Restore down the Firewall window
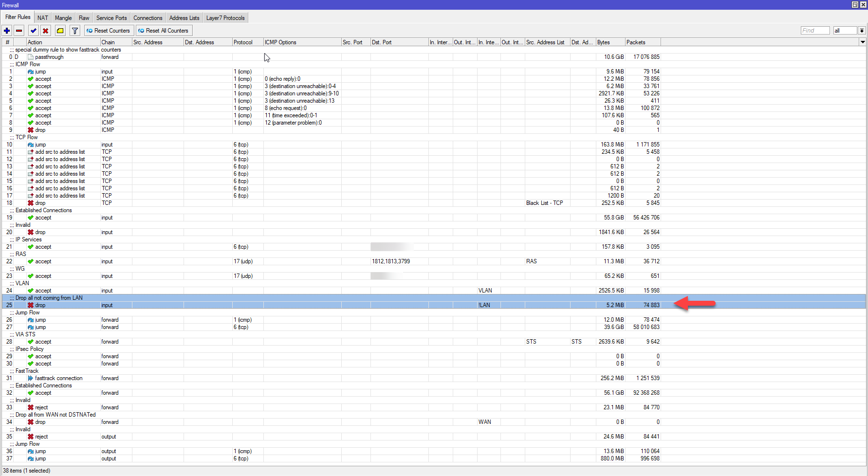Screen dimensions: 868x476 [x=855, y=5]
